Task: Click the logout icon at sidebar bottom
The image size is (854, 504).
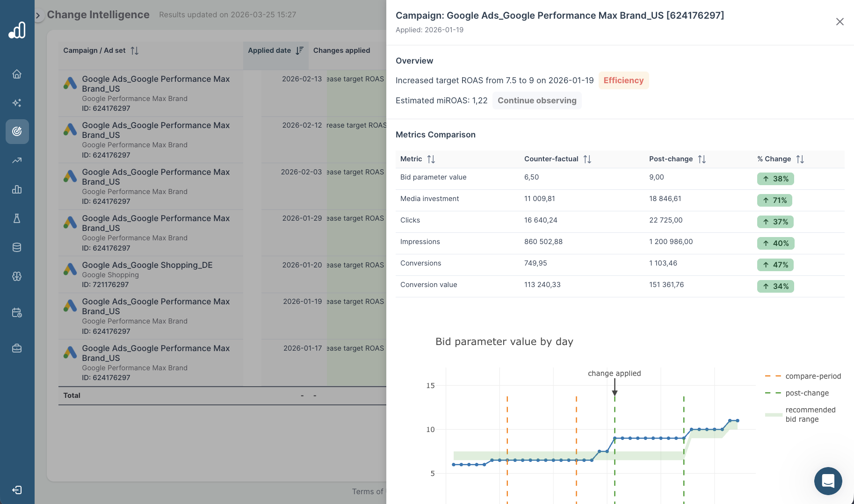Action: click(x=17, y=490)
